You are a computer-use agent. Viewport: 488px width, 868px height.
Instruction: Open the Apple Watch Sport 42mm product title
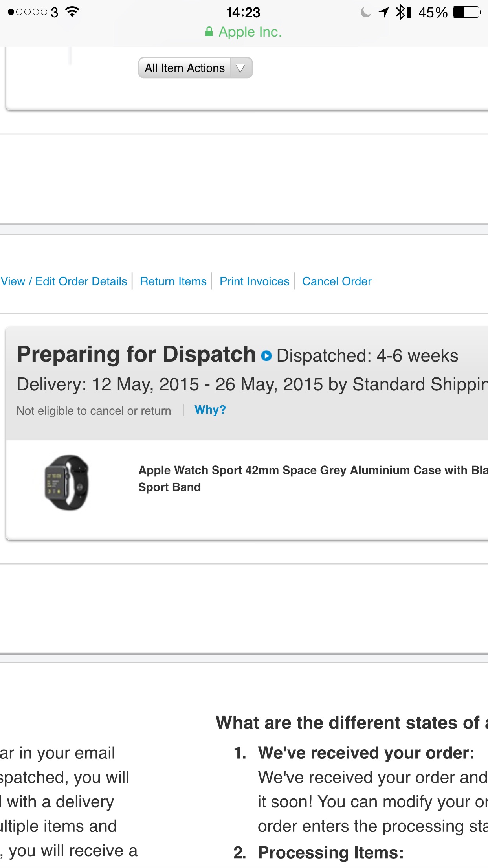tap(313, 478)
